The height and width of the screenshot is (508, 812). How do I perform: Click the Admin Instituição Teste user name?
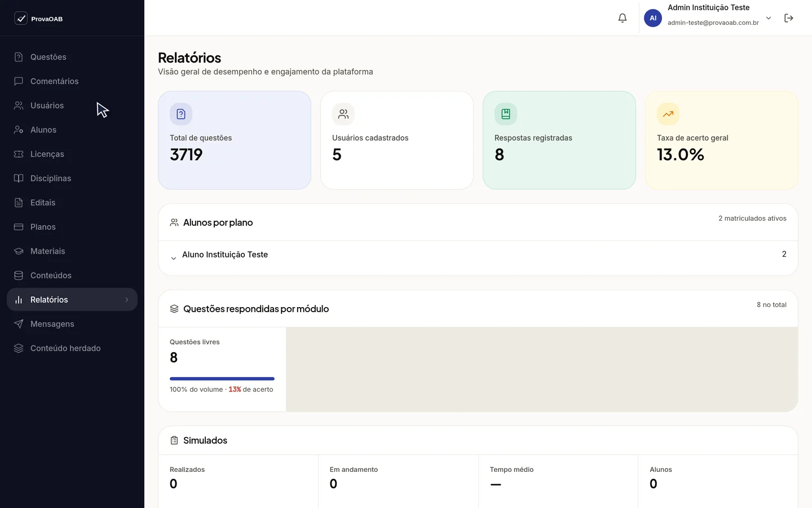[708, 8]
